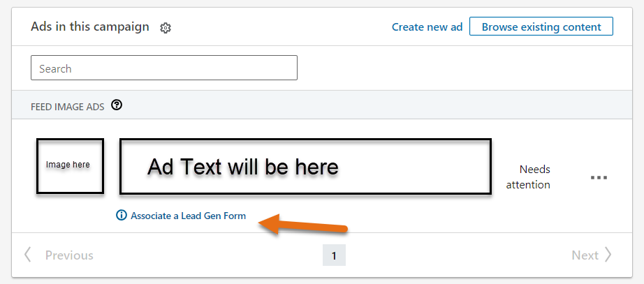Go to the Next page

click(585, 255)
